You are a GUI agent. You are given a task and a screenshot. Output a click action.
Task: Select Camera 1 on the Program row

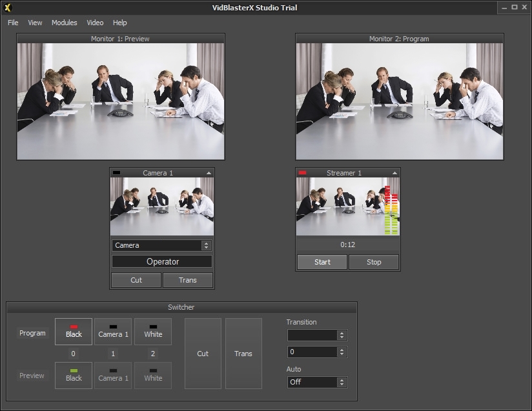click(113, 331)
